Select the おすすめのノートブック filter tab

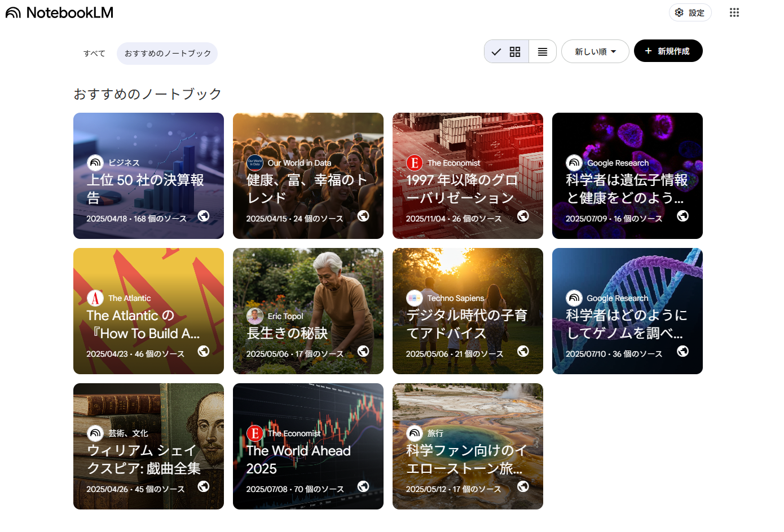click(168, 54)
